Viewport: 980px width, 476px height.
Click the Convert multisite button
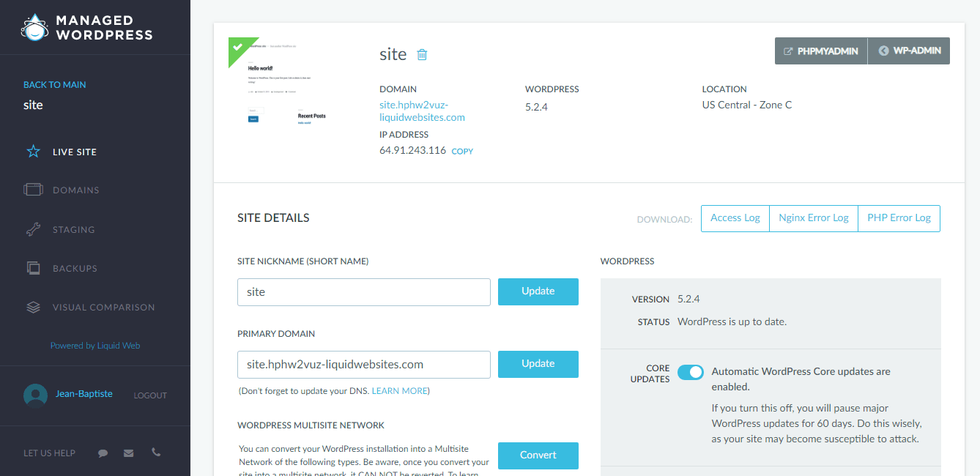click(x=538, y=455)
